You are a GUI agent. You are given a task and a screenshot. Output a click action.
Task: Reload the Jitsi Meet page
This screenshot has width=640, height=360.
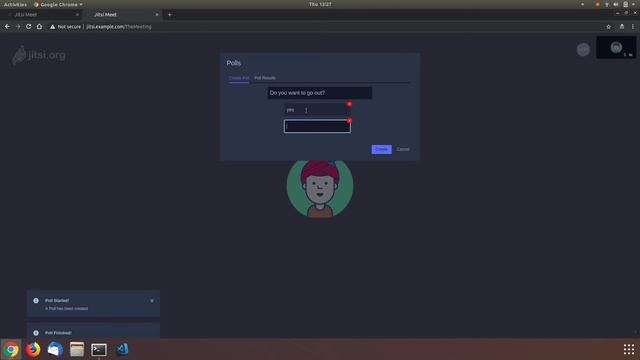click(x=29, y=27)
